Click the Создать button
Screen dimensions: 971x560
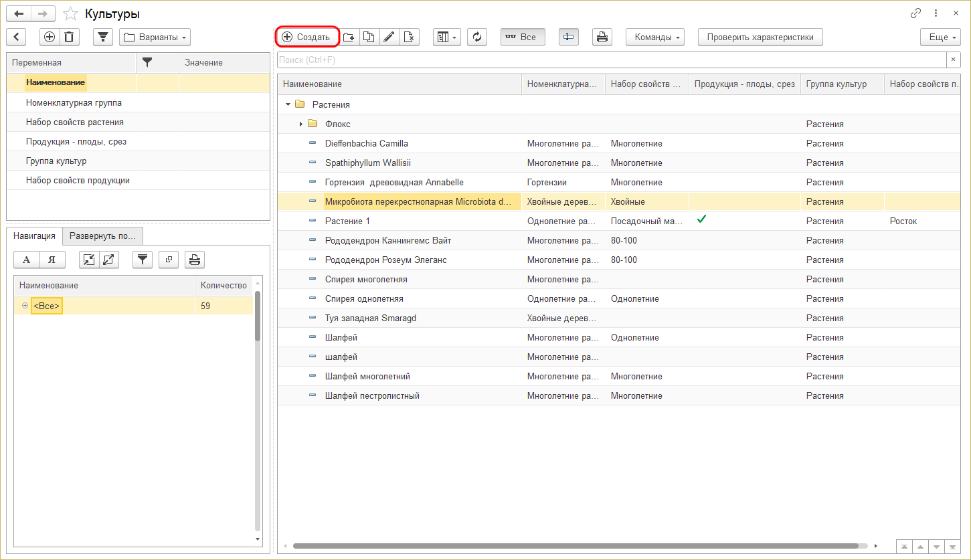click(x=307, y=37)
